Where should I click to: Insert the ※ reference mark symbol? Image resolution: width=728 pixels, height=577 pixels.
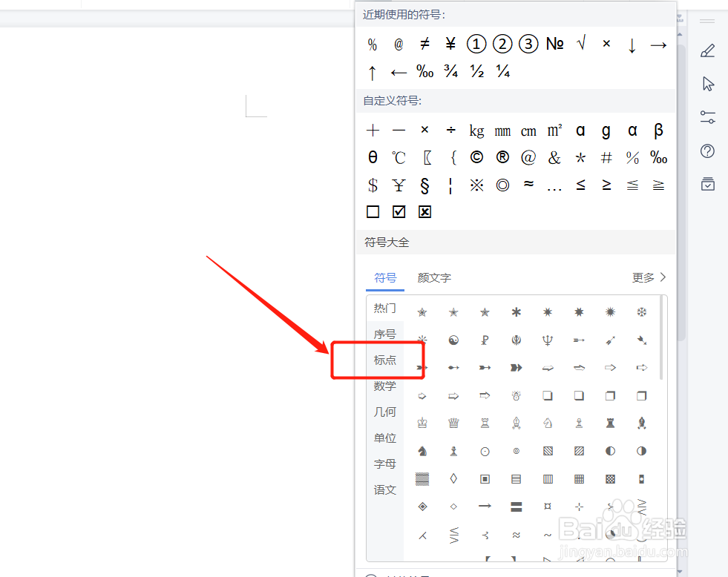point(477,185)
